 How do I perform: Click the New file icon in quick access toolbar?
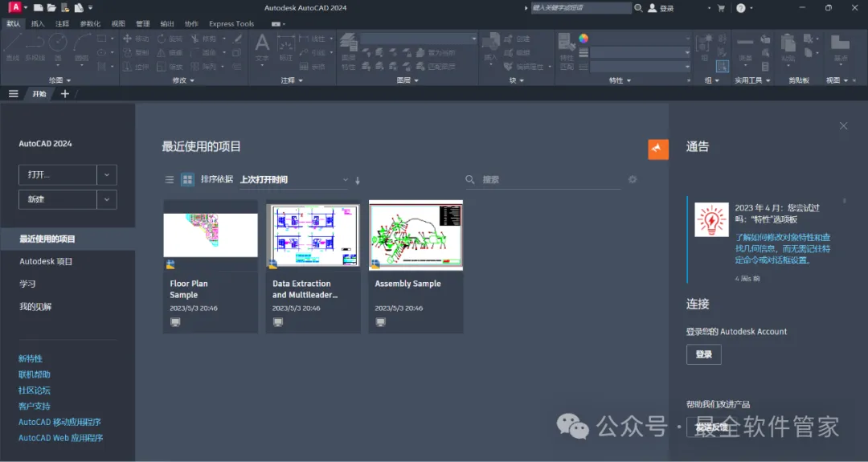click(39, 8)
